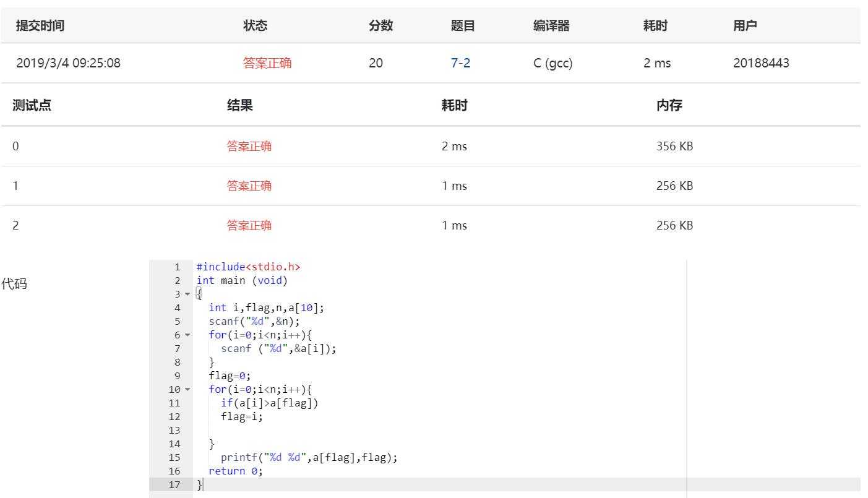Collapse the code fold arrow at line 3
The width and height of the screenshot is (868, 498).
(x=188, y=294)
